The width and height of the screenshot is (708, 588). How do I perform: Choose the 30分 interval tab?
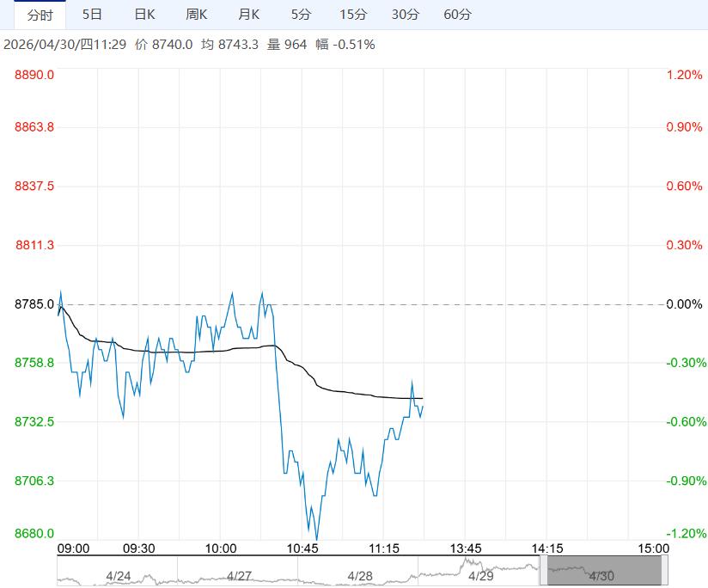point(406,15)
